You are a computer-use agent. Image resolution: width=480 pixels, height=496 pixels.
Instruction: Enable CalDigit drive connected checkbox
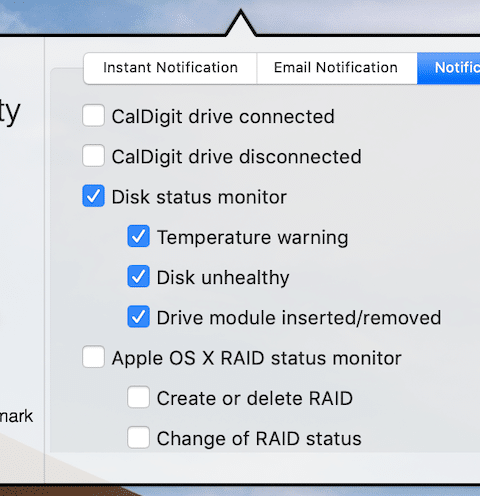click(x=93, y=115)
